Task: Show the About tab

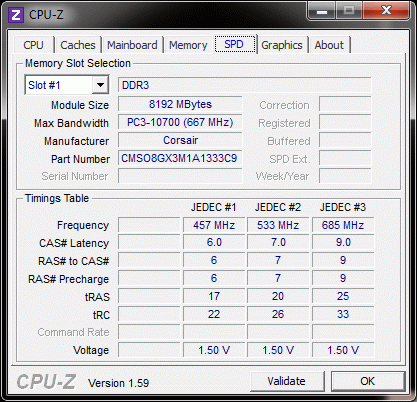Action: point(329,45)
